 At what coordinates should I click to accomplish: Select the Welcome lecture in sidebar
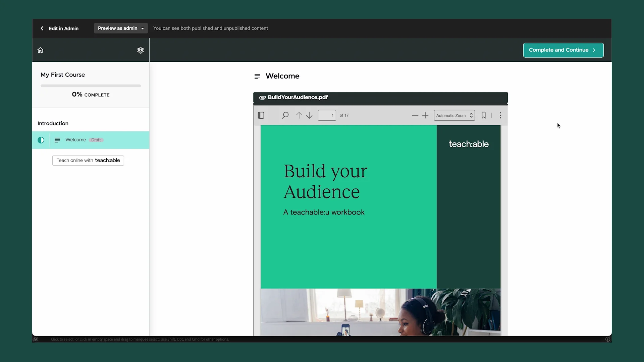[x=76, y=140]
